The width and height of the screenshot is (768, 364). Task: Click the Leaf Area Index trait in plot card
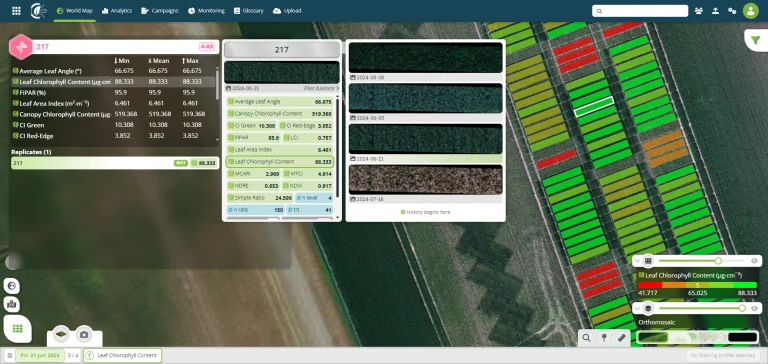pos(280,150)
